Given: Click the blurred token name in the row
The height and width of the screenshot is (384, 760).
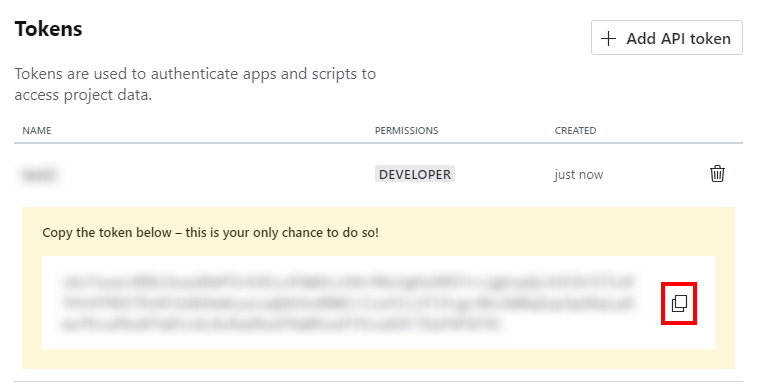Looking at the screenshot, I should point(39,174).
